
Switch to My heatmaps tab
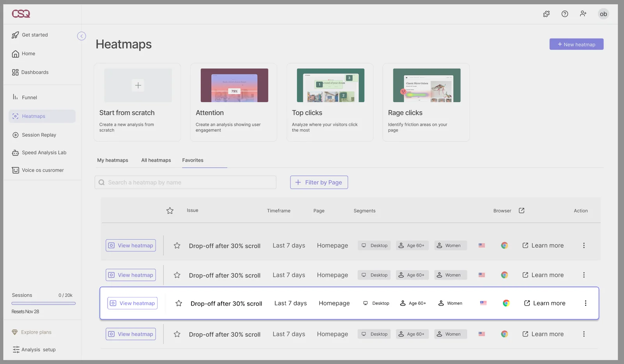click(113, 160)
